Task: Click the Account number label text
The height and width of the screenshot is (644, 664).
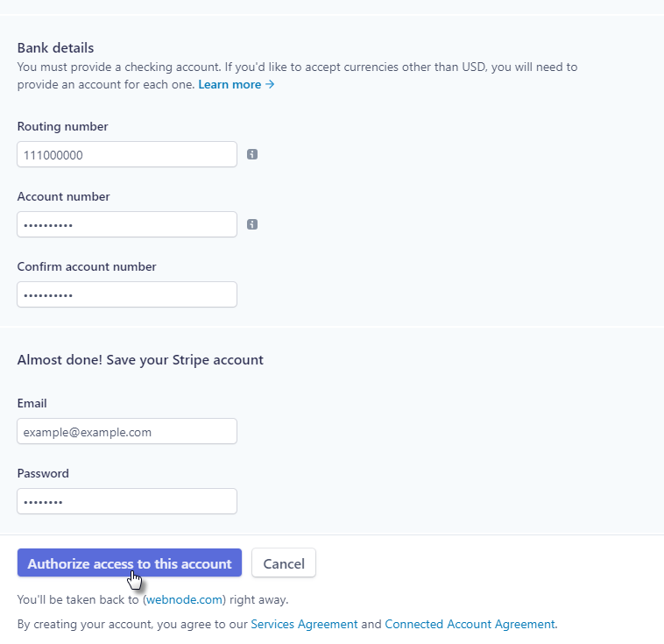Action: click(63, 196)
